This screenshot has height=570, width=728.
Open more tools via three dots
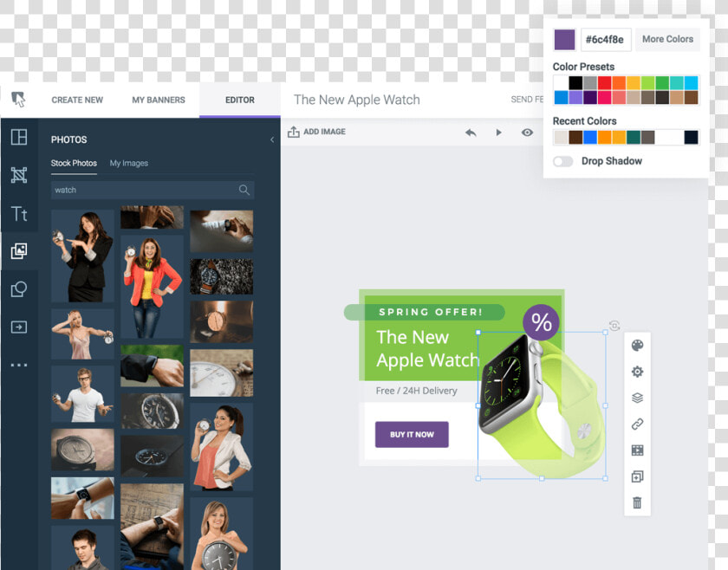pos(19,365)
